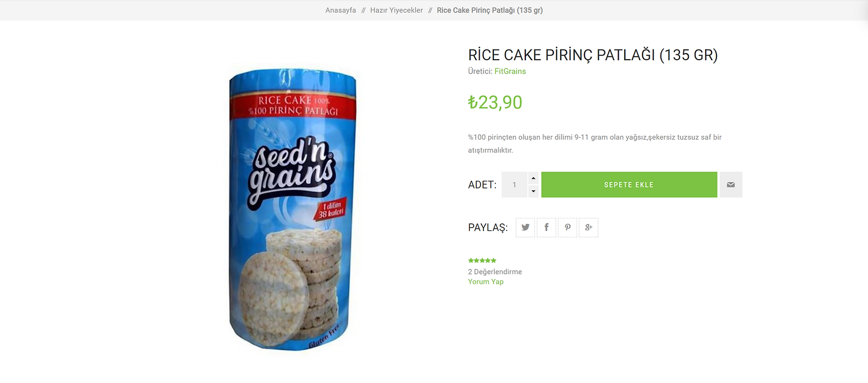
Task: Share product on Twitter
Action: [x=525, y=228]
